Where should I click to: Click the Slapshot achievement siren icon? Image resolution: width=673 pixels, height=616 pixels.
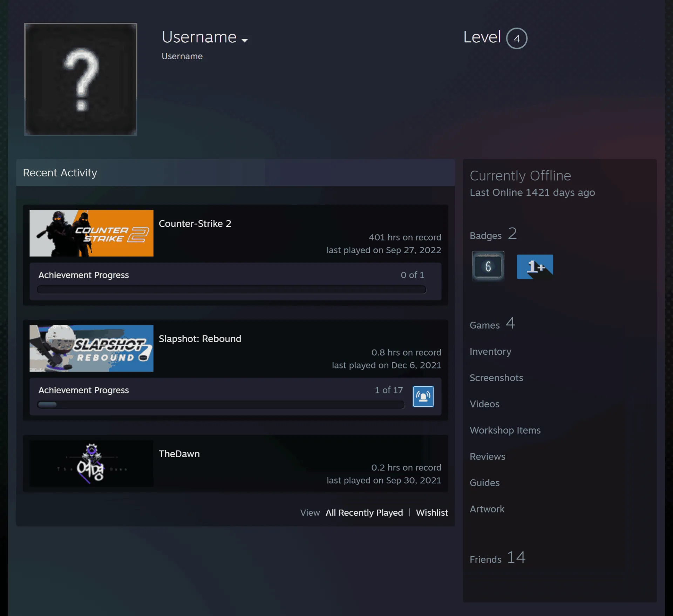pos(423,396)
